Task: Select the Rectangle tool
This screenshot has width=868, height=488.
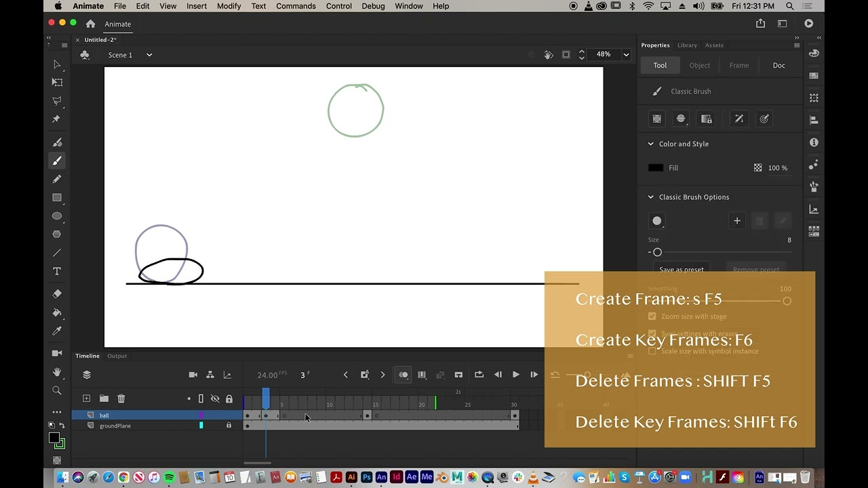Action: tap(57, 198)
